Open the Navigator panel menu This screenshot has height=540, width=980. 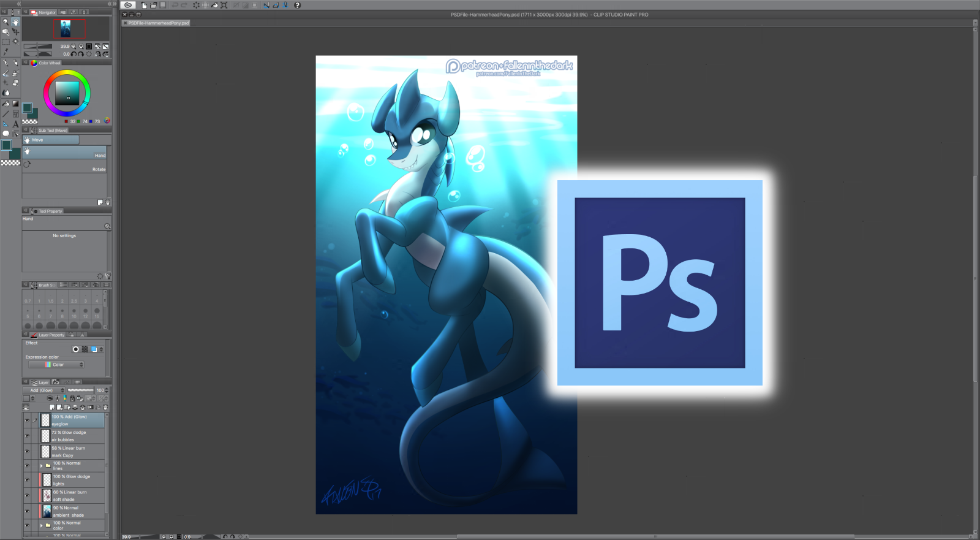pyautogui.click(x=26, y=12)
